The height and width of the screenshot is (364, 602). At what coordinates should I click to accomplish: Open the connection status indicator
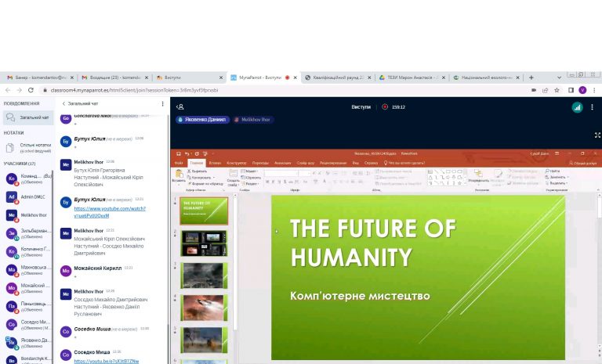click(x=578, y=106)
